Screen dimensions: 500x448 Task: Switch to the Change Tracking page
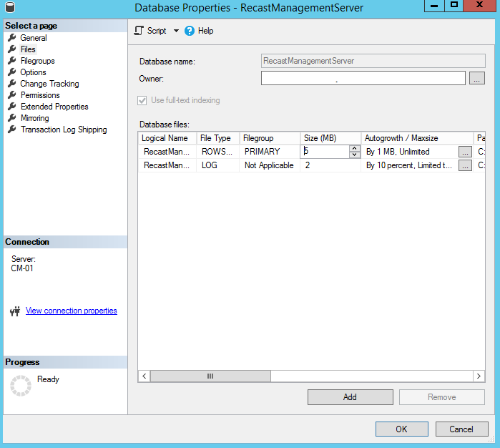(50, 84)
